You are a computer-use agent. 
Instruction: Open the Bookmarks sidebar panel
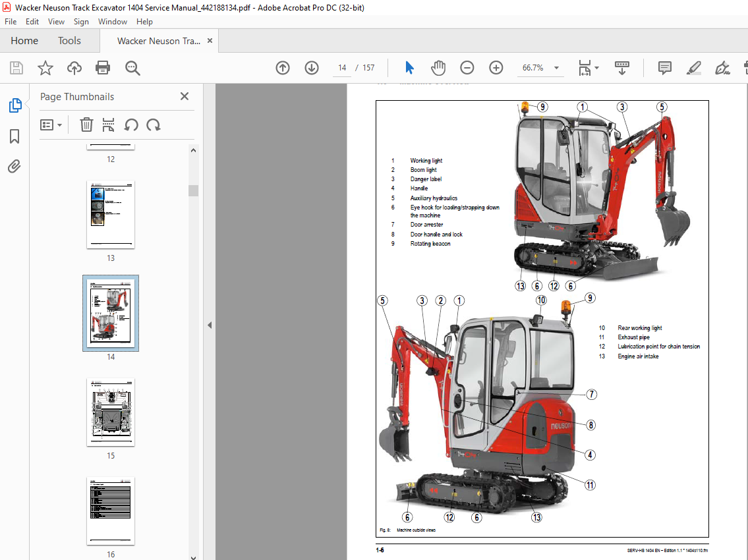14,136
